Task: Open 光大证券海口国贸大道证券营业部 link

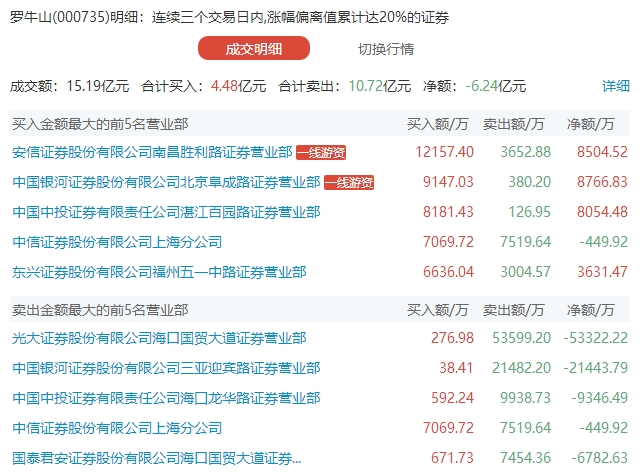Action: [159, 338]
